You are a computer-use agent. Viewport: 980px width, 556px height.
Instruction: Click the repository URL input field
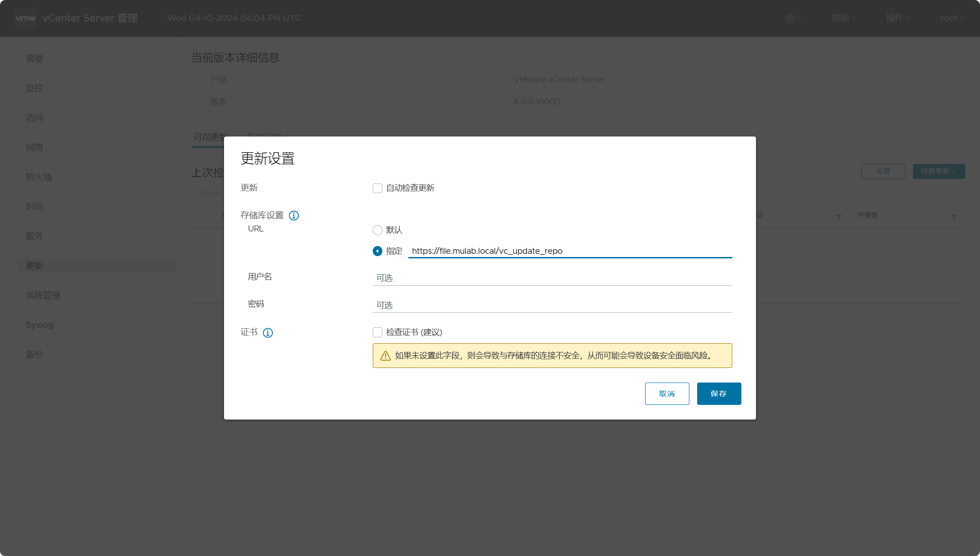(570, 251)
